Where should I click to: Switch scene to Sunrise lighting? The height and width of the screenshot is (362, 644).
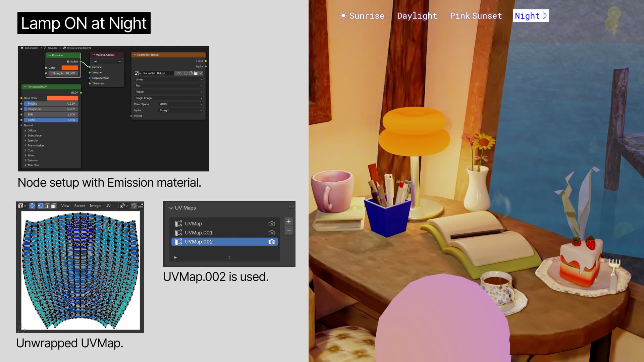pyautogui.click(x=362, y=16)
